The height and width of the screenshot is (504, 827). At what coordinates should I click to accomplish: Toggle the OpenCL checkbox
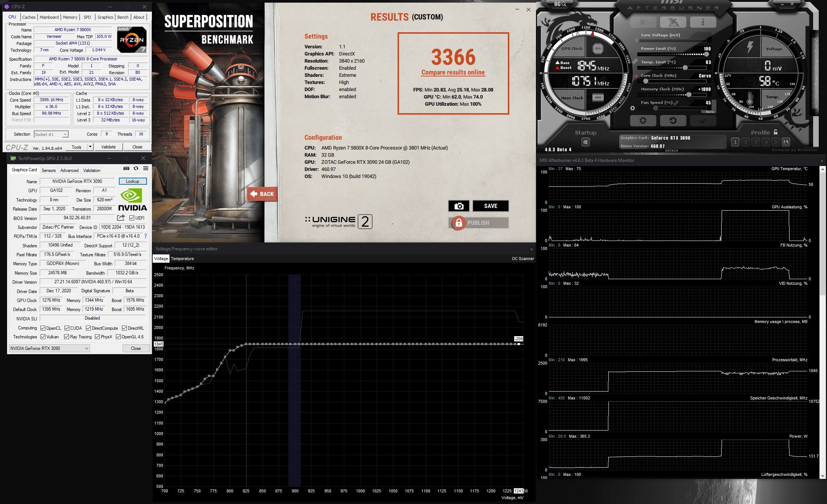[x=43, y=328]
